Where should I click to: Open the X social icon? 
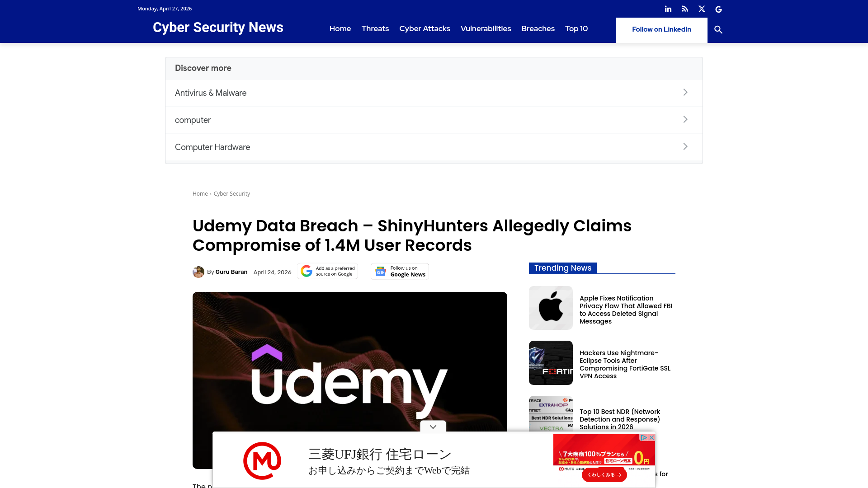coord(702,9)
